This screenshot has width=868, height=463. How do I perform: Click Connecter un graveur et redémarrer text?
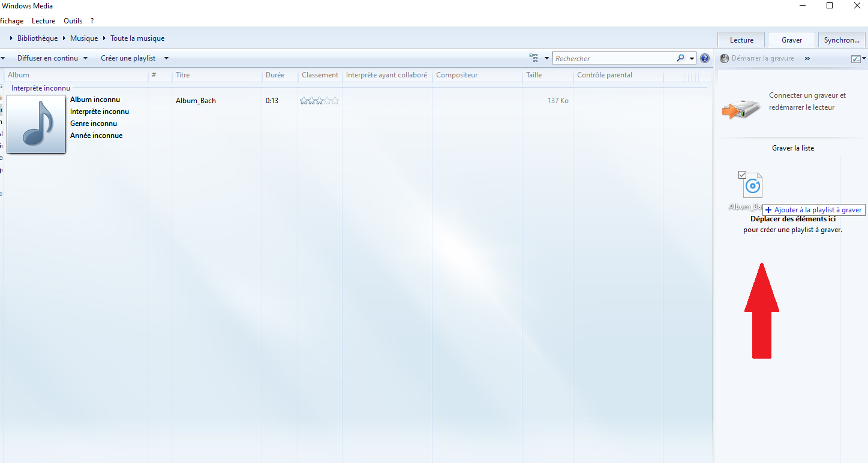[x=807, y=101]
